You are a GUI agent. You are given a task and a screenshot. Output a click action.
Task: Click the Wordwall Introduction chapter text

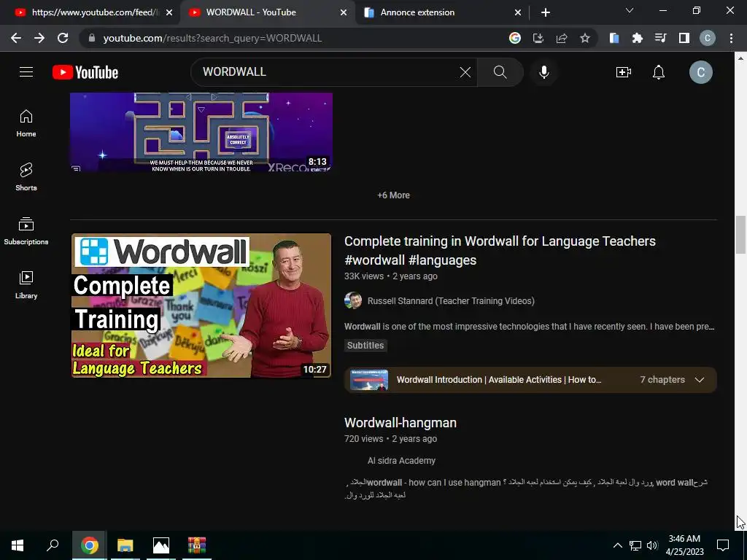click(x=499, y=380)
